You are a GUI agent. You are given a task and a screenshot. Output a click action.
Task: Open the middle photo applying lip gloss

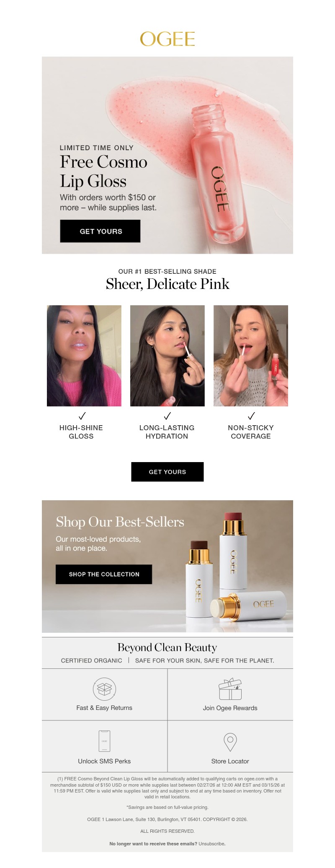(167, 356)
